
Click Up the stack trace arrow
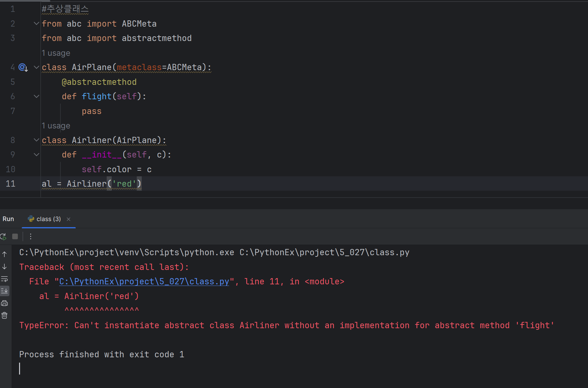pos(4,254)
